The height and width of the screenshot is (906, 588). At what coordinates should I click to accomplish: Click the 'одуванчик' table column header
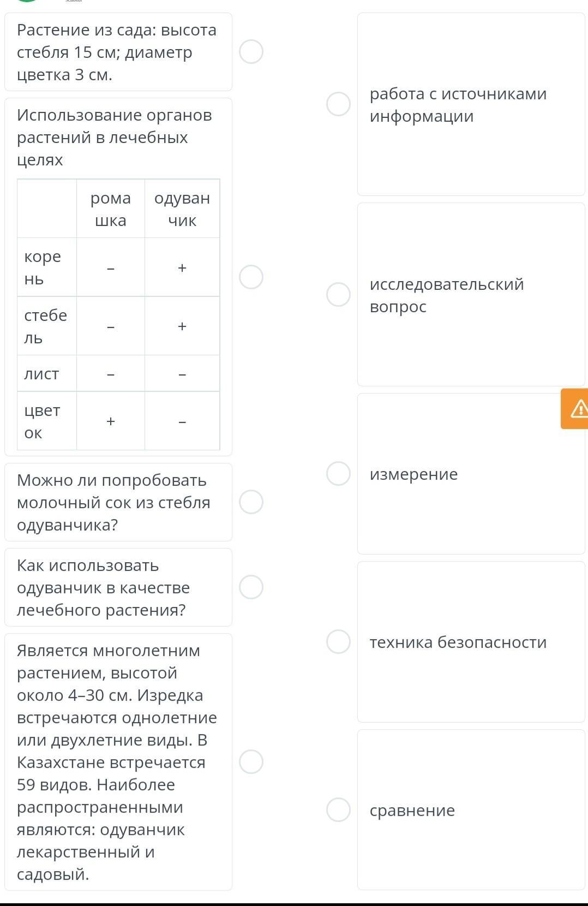(182, 209)
